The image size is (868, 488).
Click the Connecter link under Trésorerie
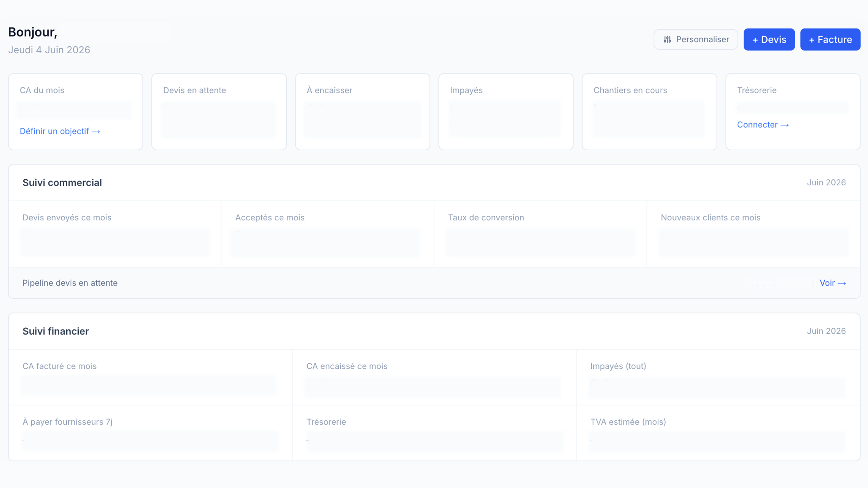click(x=763, y=125)
